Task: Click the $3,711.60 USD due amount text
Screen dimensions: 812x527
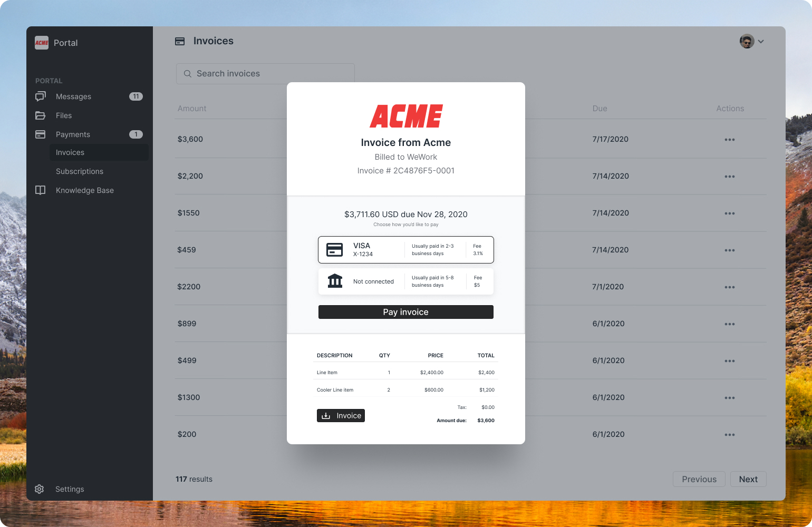Action: point(406,214)
